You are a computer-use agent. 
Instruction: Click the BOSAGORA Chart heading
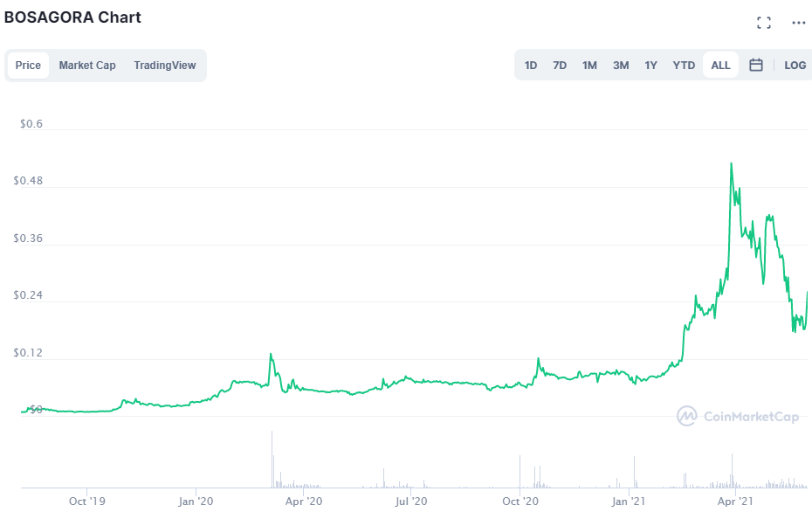(72, 17)
